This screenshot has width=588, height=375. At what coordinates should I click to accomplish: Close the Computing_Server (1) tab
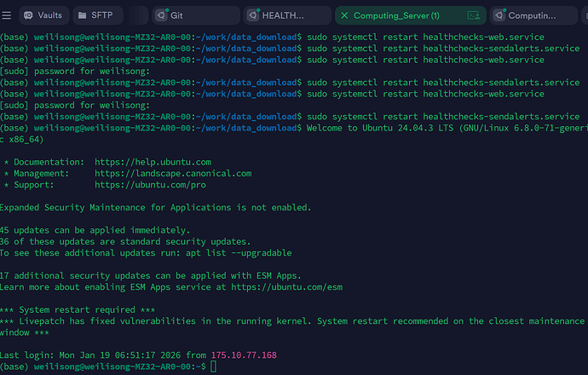click(x=344, y=15)
